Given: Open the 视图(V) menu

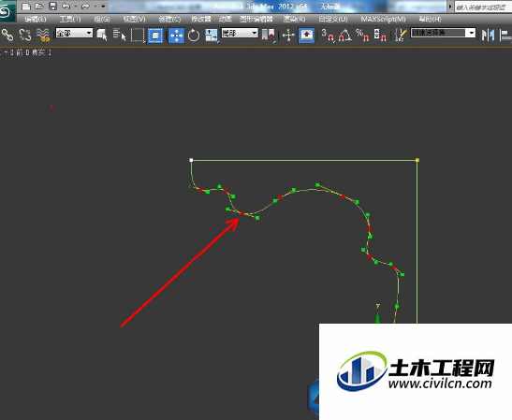Looking at the screenshot, I should click(134, 20).
